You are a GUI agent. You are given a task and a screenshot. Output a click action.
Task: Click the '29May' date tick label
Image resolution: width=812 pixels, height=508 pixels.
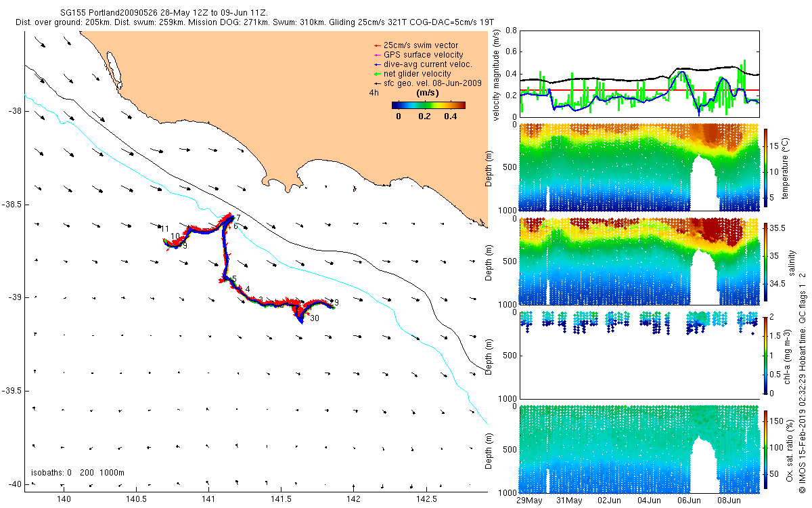coord(529,501)
